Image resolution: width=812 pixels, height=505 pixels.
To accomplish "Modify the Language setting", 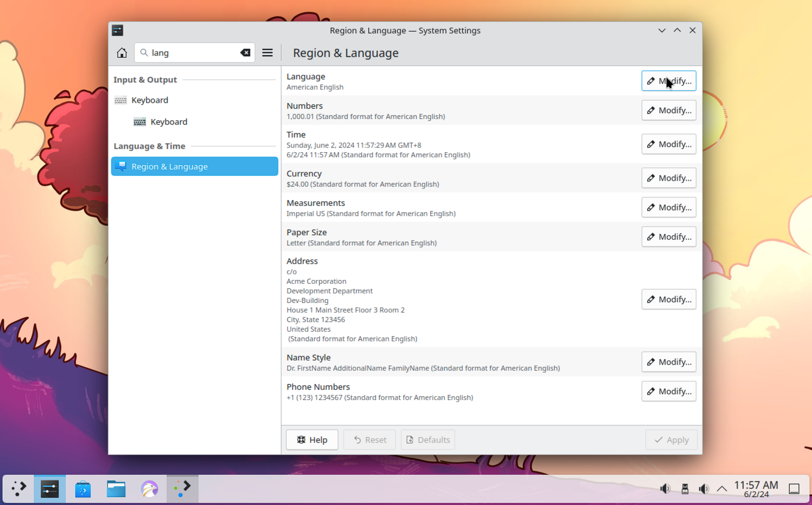I will [x=669, y=81].
